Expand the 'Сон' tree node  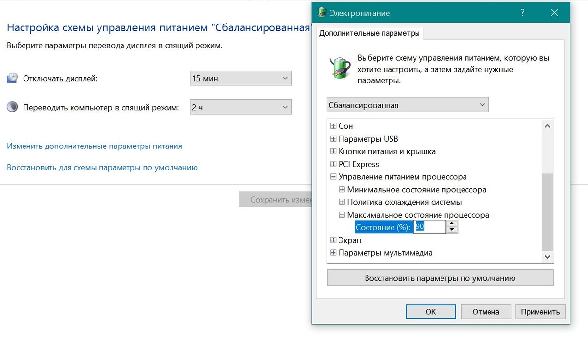333,126
